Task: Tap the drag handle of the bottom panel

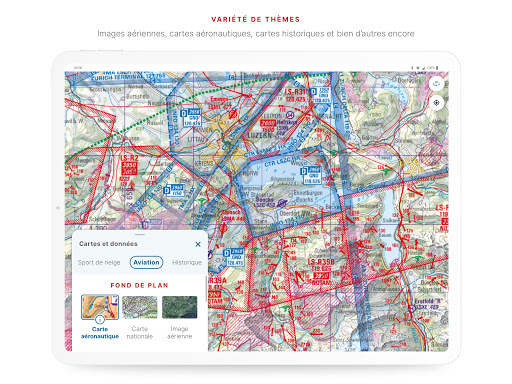Action: click(x=140, y=234)
